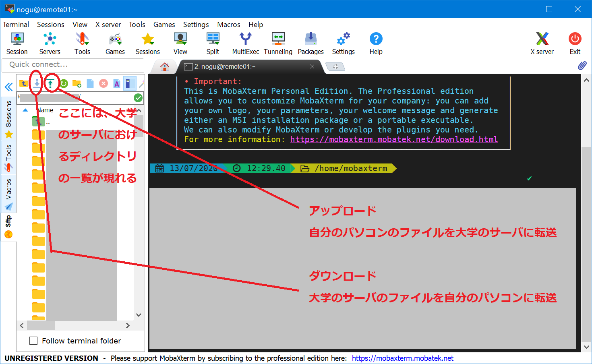
Task: Click the download.html link in terminal
Action: tap(394, 139)
